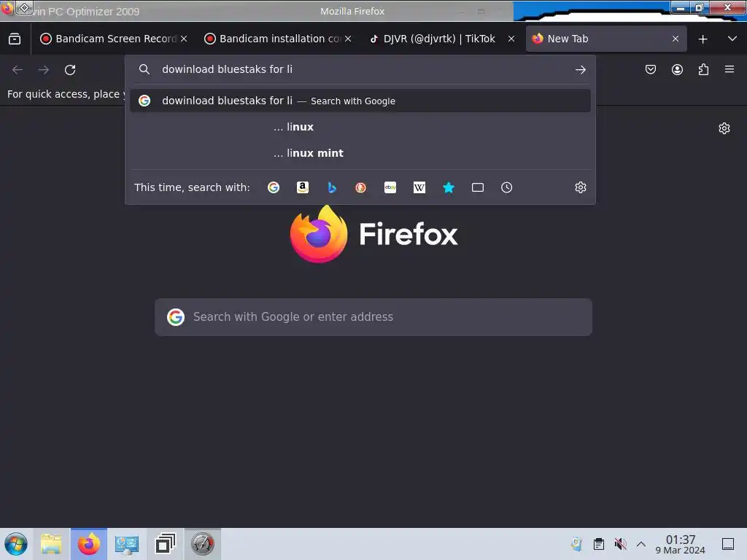
Task: Close the DJVR TikTok tab
Action: (511, 39)
